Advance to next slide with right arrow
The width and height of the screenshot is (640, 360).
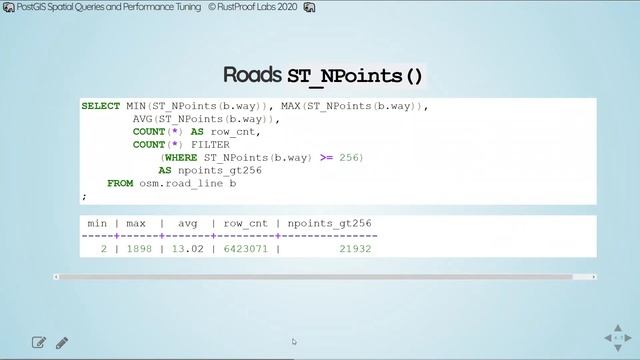(628, 338)
